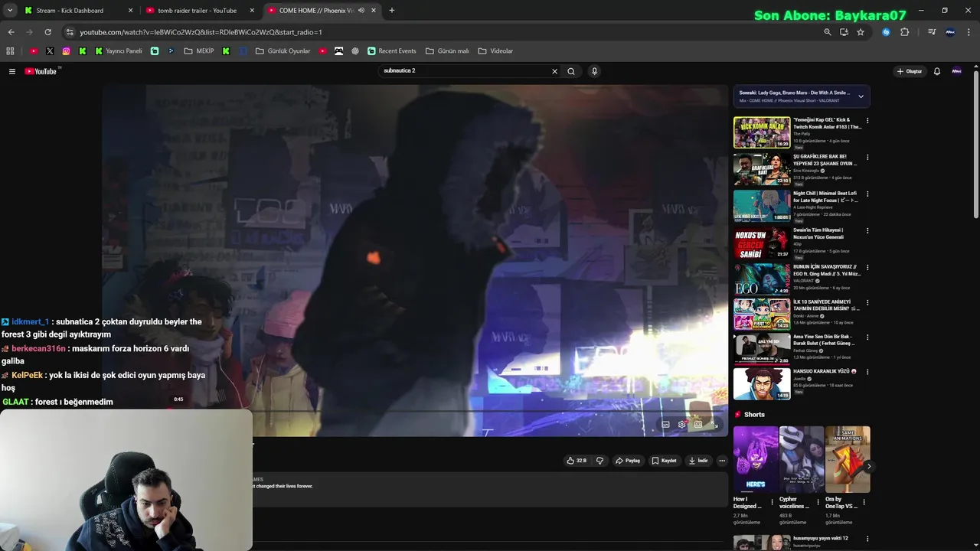Viewport: 980px width, 551px height.
Task: Open the Yayıncı Paneli bookmark
Action: (x=119, y=51)
